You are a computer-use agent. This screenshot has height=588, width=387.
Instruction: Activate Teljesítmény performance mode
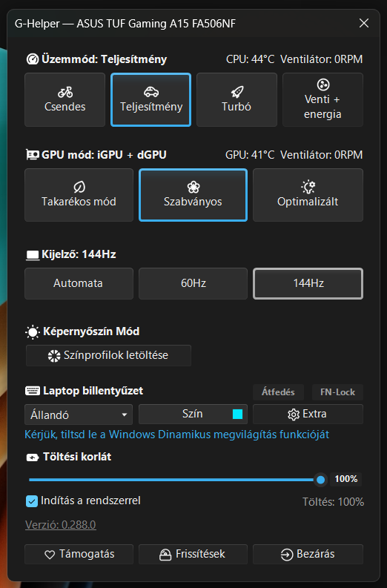150,100
